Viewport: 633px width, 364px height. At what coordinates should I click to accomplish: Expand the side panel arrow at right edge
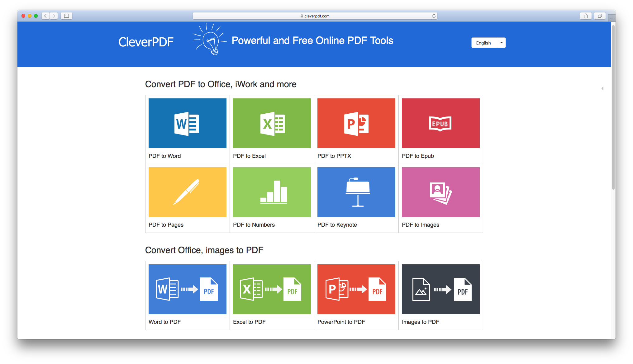(602, 88)
